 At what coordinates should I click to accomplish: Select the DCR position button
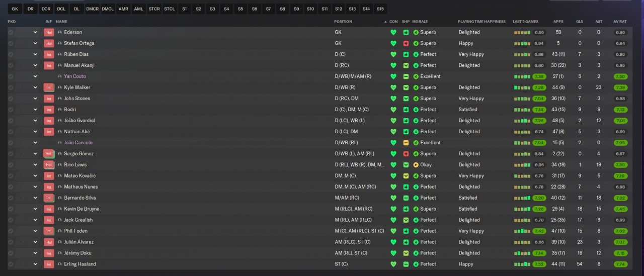(x=46, y=9)
